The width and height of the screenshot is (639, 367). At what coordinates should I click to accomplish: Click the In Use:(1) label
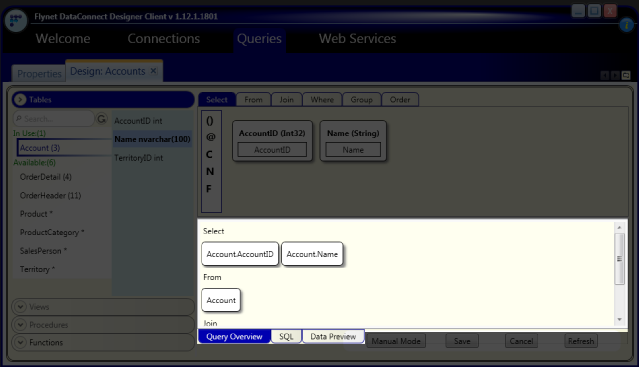(x=29, y=133)
